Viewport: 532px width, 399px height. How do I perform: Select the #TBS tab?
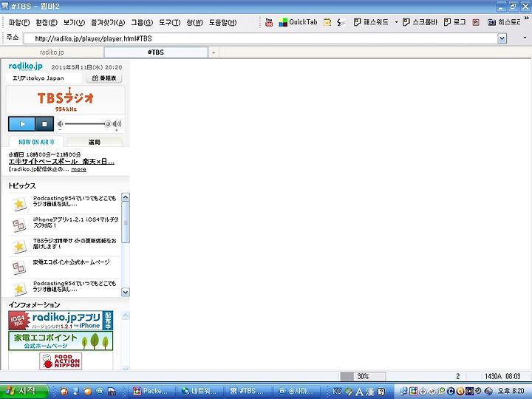tap(156, 52)
